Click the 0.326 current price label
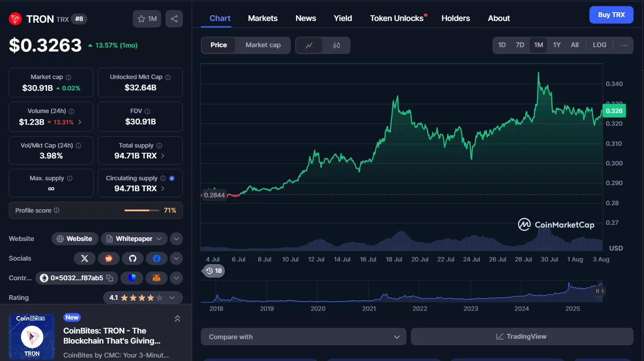644x361 pixels. tap(614, 111)
